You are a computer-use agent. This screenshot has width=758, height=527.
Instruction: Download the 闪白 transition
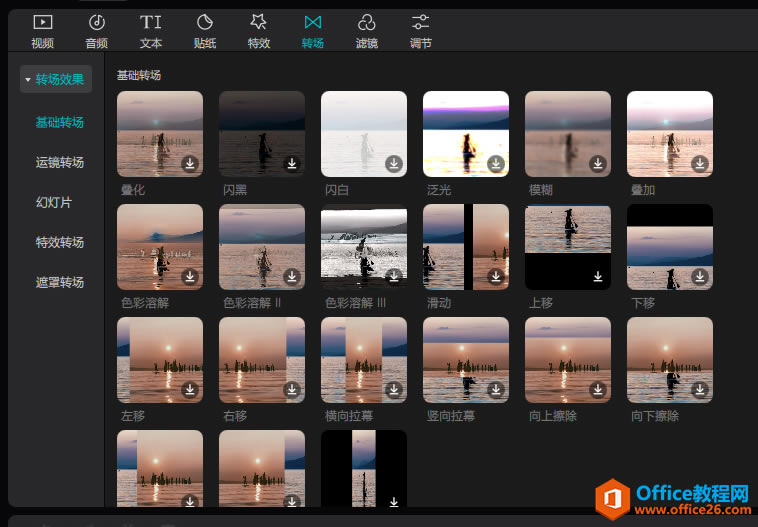coord(394,163)
